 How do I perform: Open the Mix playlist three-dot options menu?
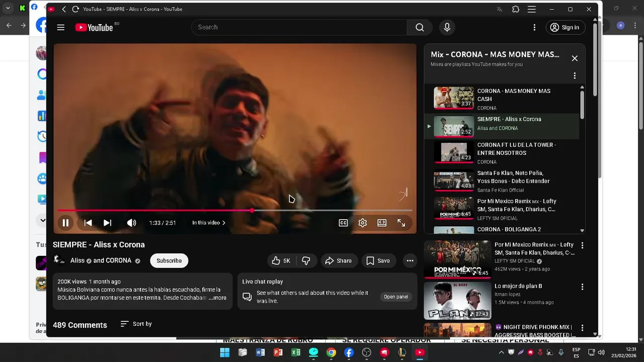click(x=575, y=75)
